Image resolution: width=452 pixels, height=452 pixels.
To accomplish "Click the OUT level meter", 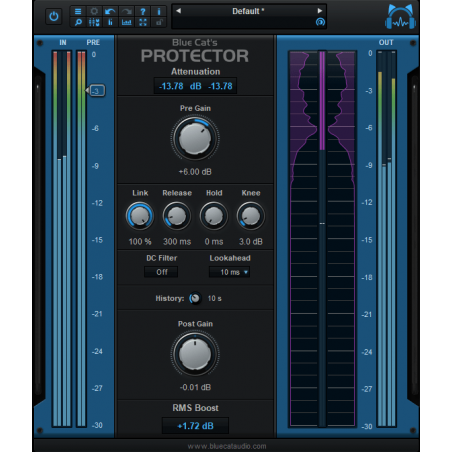I will [x=387, y=238].
